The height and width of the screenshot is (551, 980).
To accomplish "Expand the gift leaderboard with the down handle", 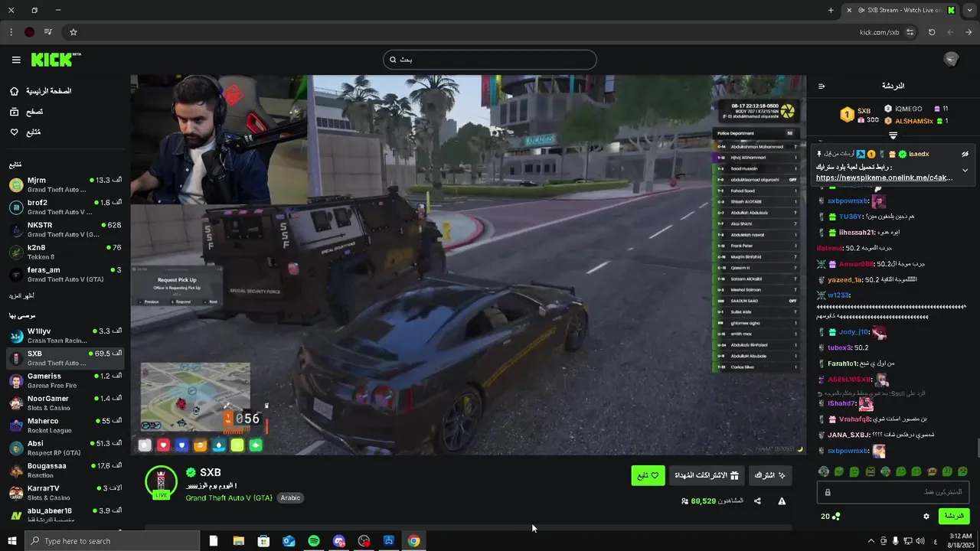I will point(893,135).
